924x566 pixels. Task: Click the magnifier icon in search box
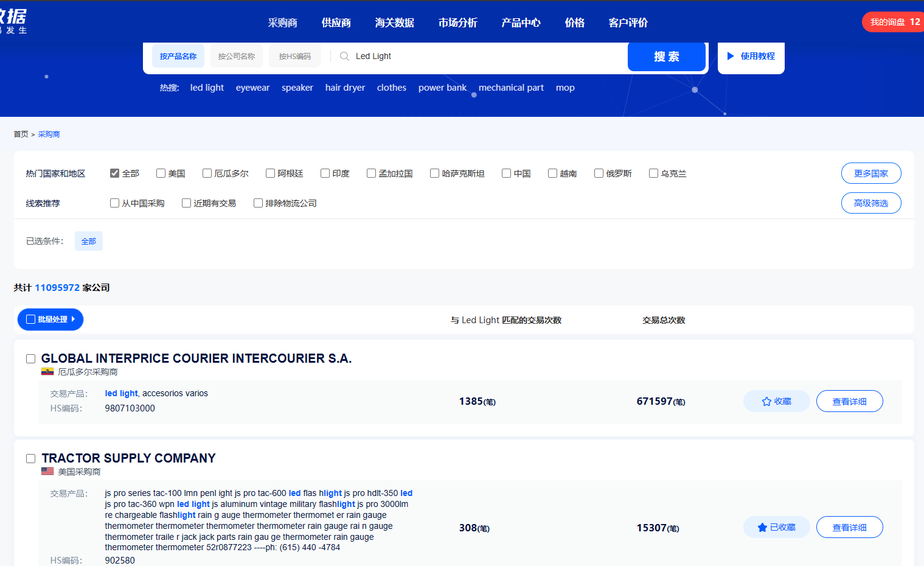[x=344, y=56]
